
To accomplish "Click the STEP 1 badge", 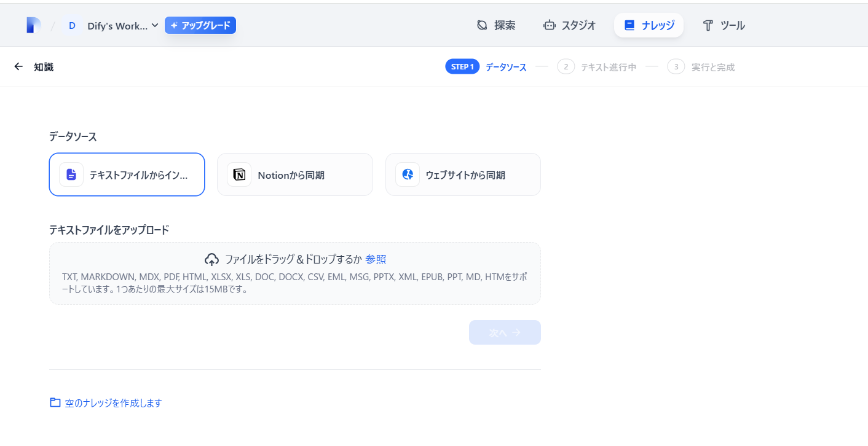I will click(x=462, y=67).
